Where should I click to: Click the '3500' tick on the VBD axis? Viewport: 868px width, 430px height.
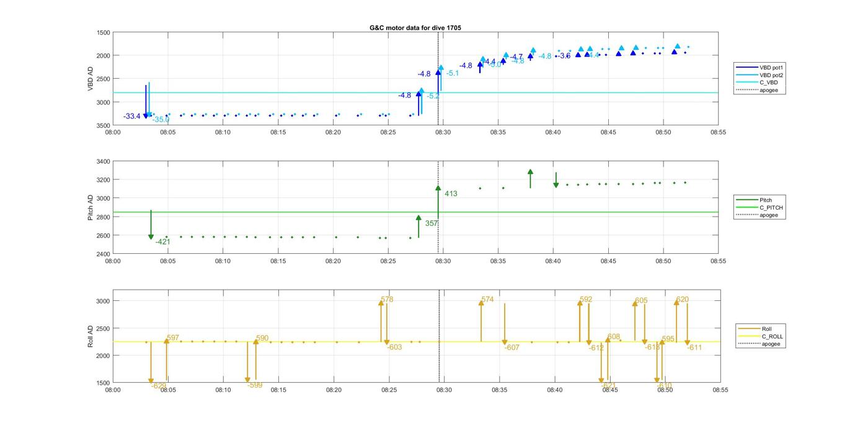pos(104,126)
